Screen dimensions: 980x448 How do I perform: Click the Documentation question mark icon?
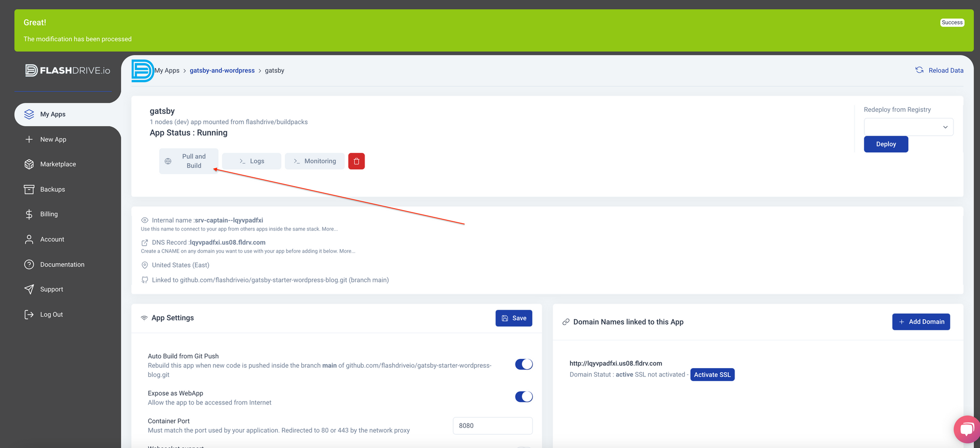29,264
